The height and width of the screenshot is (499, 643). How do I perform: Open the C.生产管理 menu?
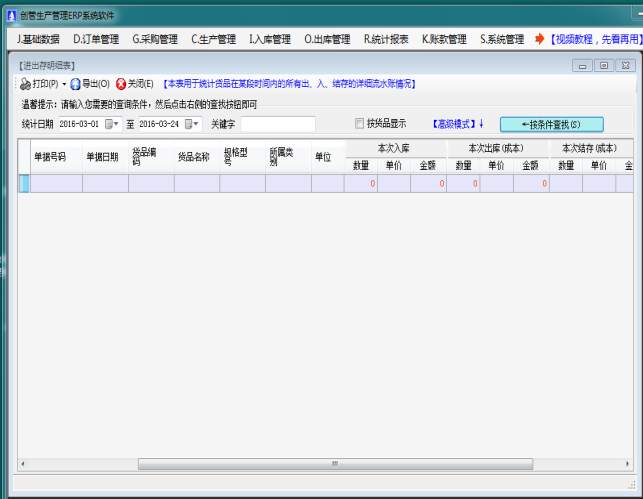(x=213, y=39)
